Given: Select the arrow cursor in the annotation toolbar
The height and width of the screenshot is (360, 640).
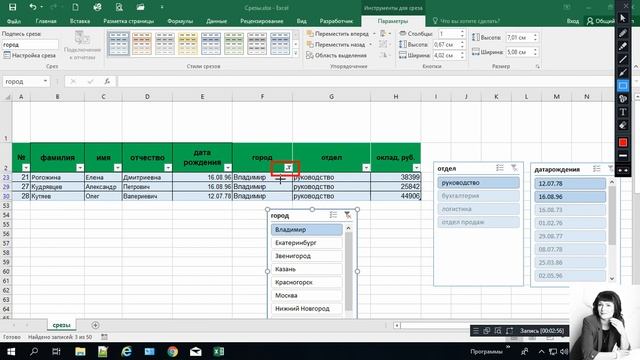Looking at the screenshot, I should (623, 18).
